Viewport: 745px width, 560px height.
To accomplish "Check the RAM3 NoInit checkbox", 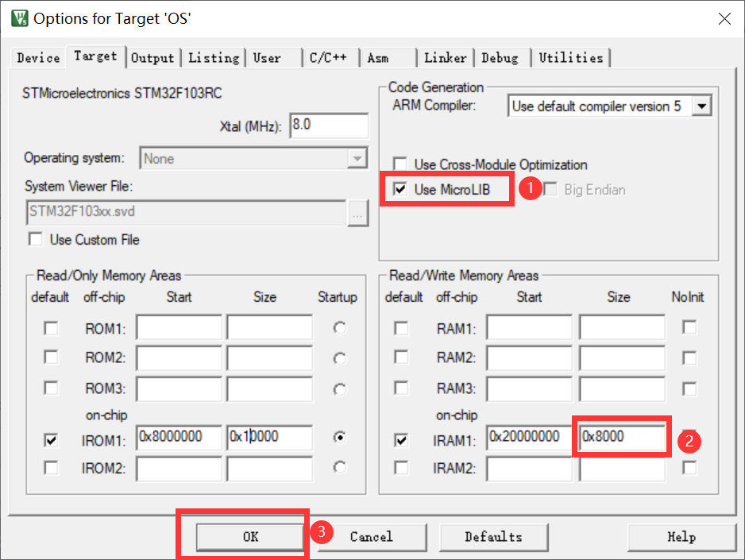I will pyautogui.click(x=689, y=389).
